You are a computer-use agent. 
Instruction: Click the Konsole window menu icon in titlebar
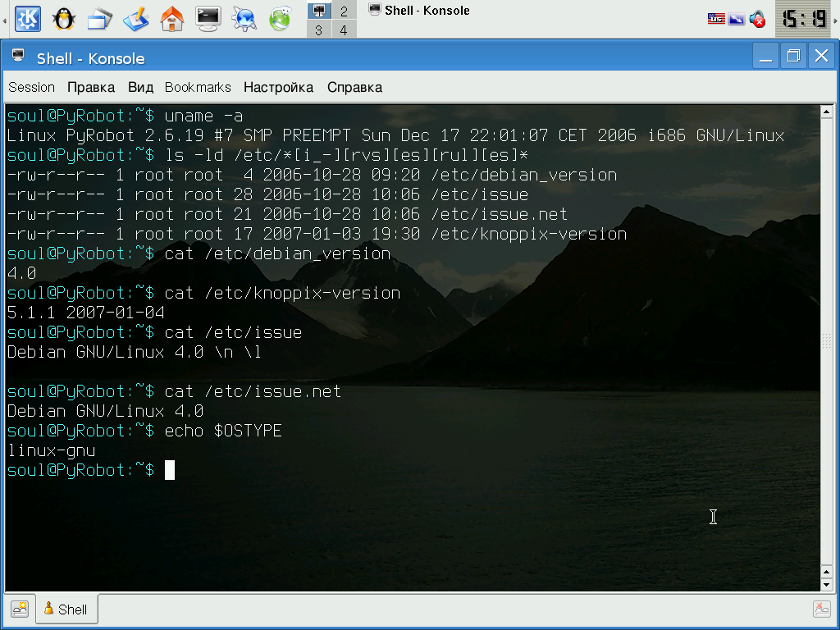pos(18,55)
